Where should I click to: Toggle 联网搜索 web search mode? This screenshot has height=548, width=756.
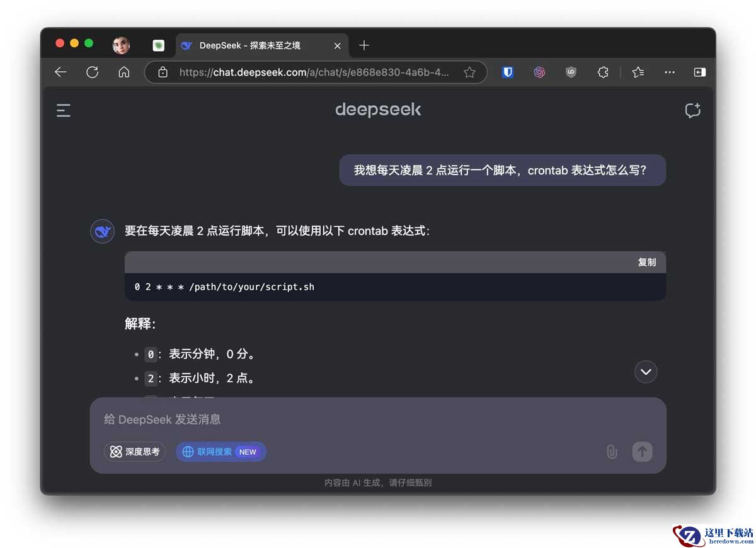point(221,452)
